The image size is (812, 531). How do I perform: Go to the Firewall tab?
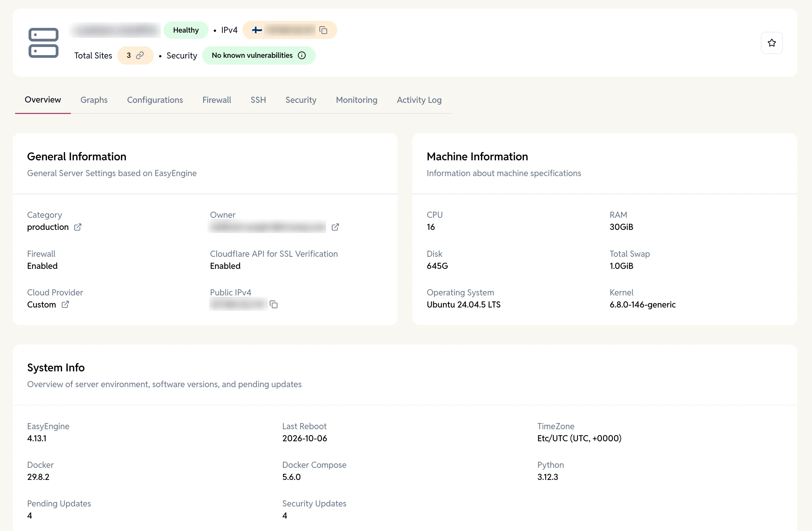point(217,100)
